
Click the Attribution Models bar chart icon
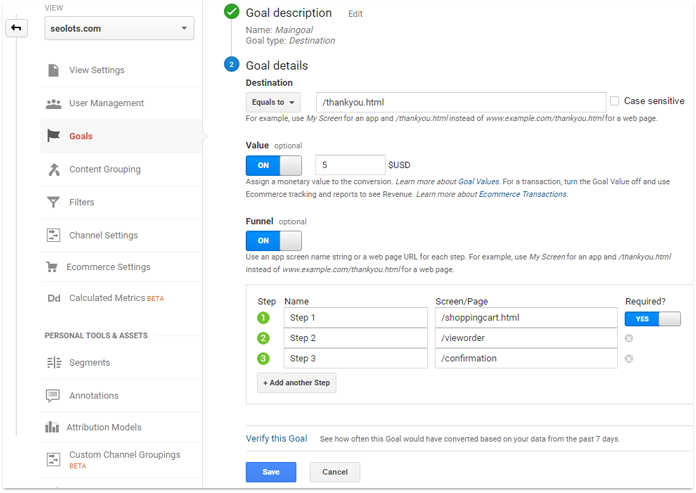pos(53,427)
